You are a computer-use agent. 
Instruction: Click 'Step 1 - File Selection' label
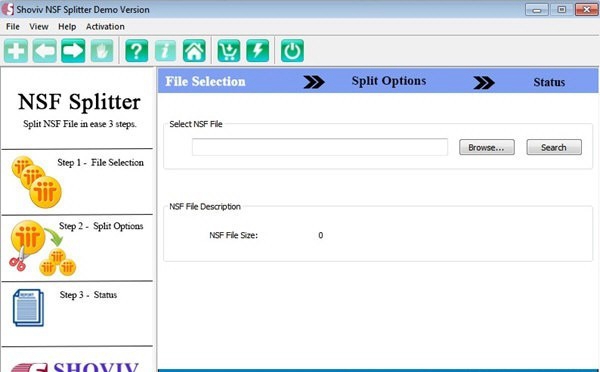click(x=101, y=163)
